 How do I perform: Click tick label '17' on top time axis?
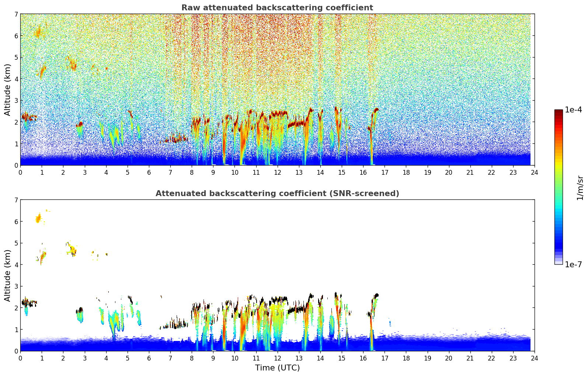385,172
